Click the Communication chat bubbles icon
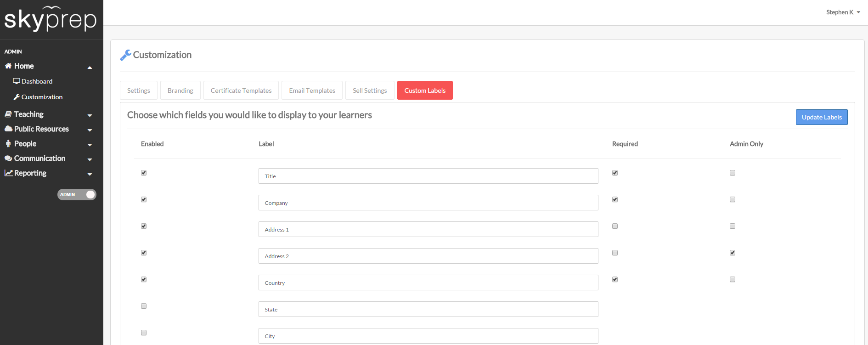868x345 pixels. tap(8, 158)
